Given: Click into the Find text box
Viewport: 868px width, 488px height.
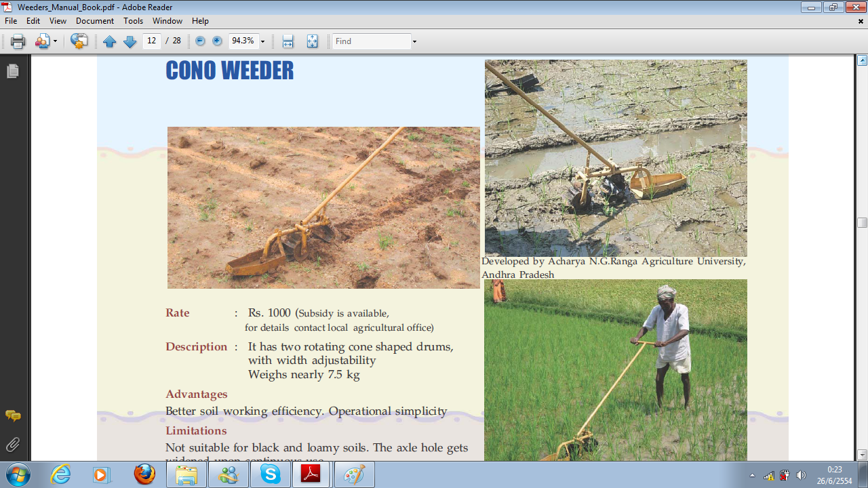Looking at the screenshot, I should tap(371, 41).
